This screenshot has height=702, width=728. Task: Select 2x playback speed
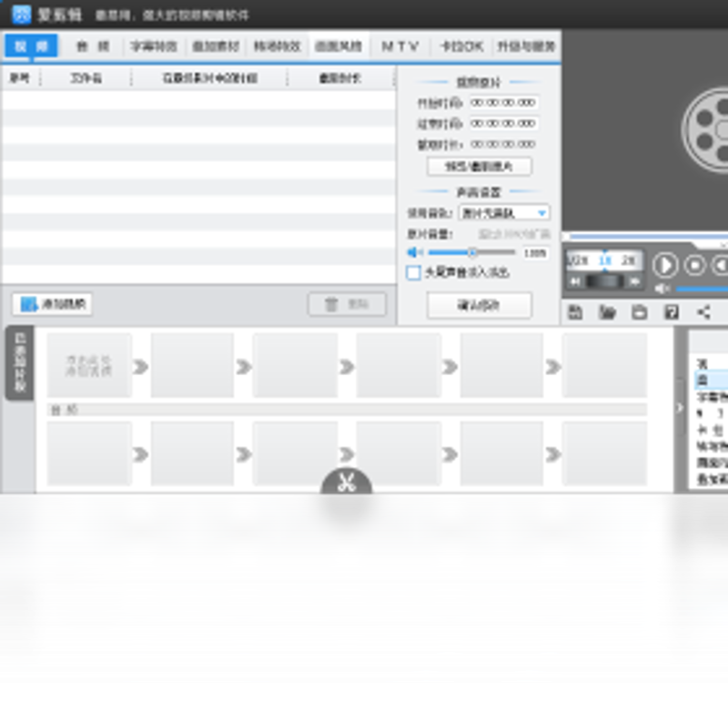pyautogui.click(x=629, y=260)
